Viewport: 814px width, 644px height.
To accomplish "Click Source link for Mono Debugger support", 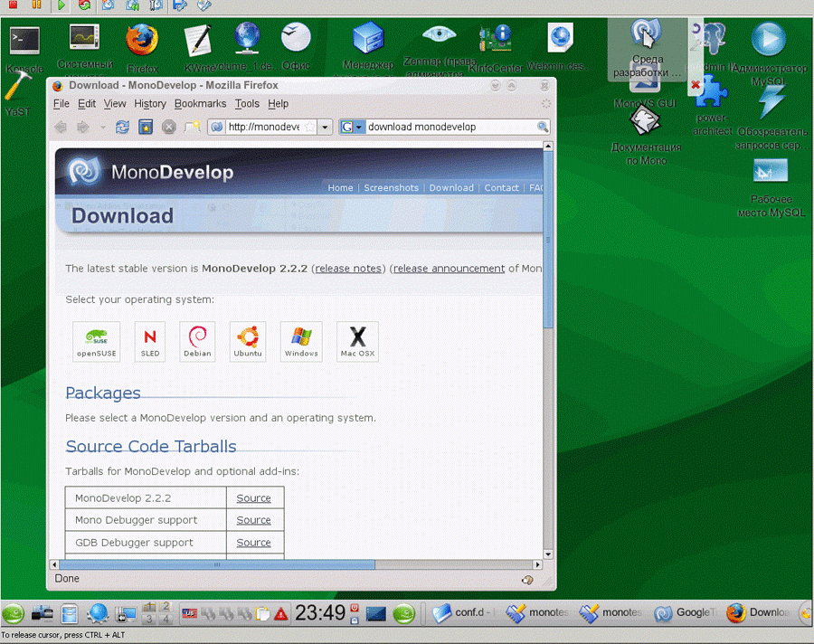I will coord(254,520).
